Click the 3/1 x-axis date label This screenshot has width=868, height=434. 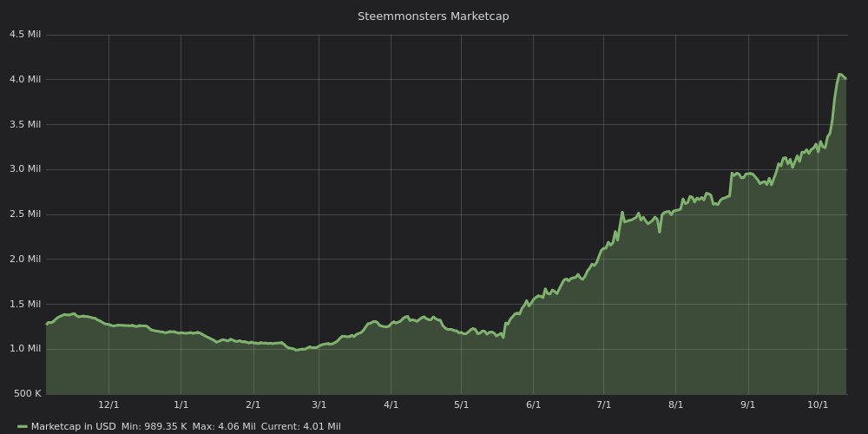tap(319, 404)
